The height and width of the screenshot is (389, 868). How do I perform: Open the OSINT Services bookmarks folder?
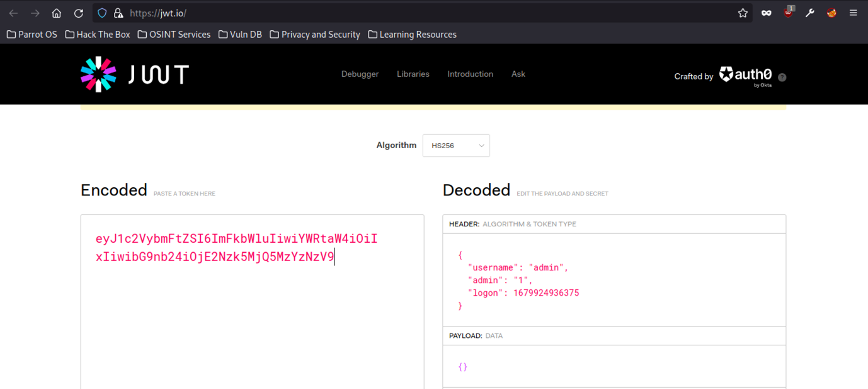pyautogui.click(x=174, y=35)
